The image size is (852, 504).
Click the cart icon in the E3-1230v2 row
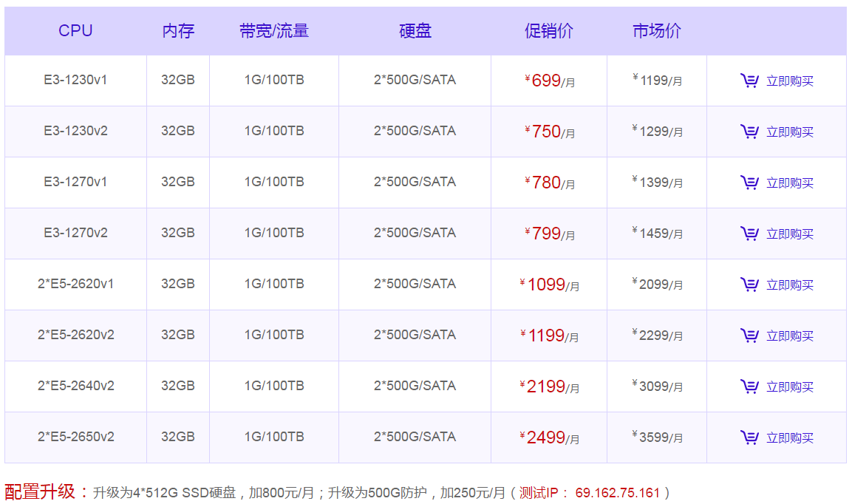coord(749,132)
